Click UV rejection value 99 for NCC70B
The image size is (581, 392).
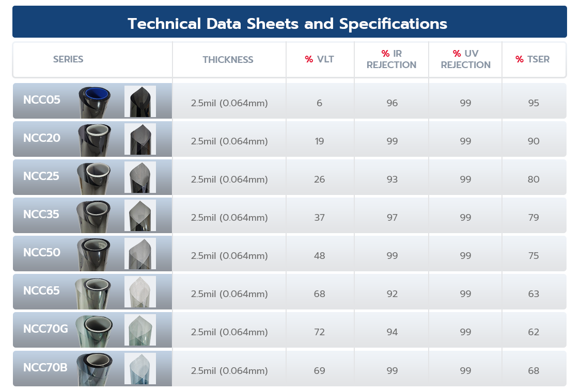465,370
